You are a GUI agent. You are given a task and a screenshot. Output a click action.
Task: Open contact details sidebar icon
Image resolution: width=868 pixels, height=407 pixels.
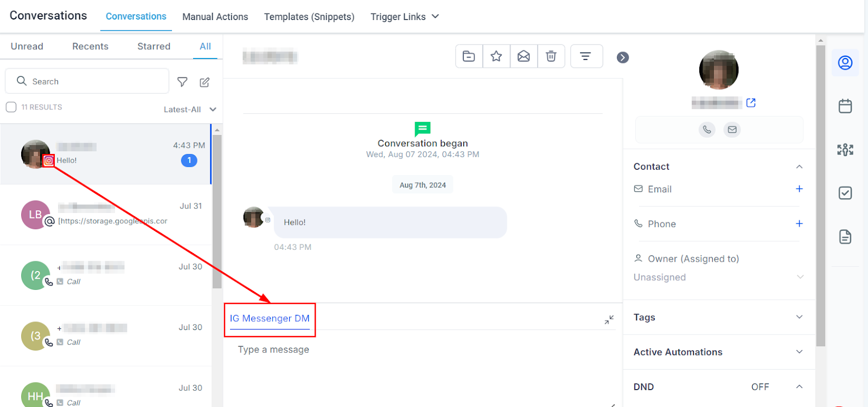tap(845, 63)
